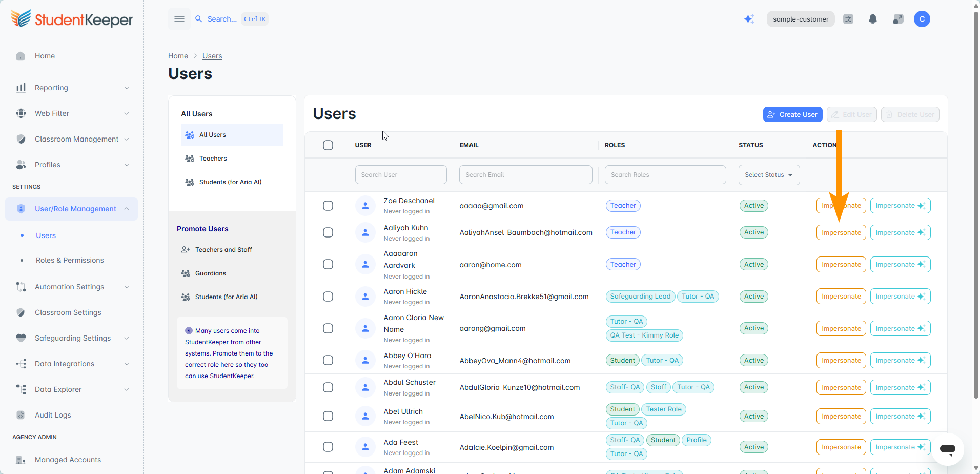
Task: Open the notifications bell
Action: point(873,19)
